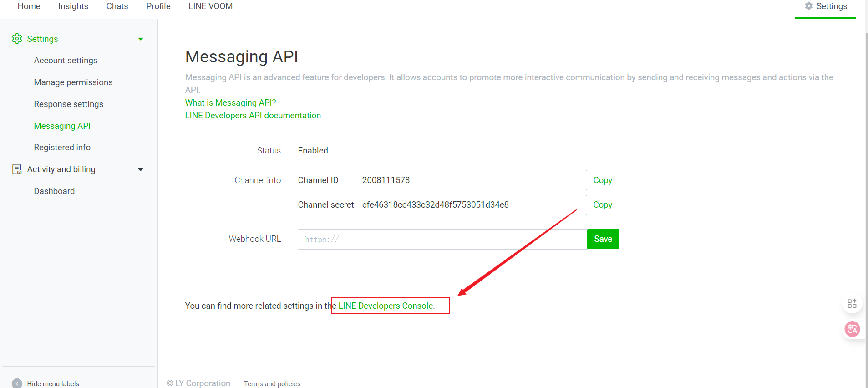Go to the Home tab

29,6
